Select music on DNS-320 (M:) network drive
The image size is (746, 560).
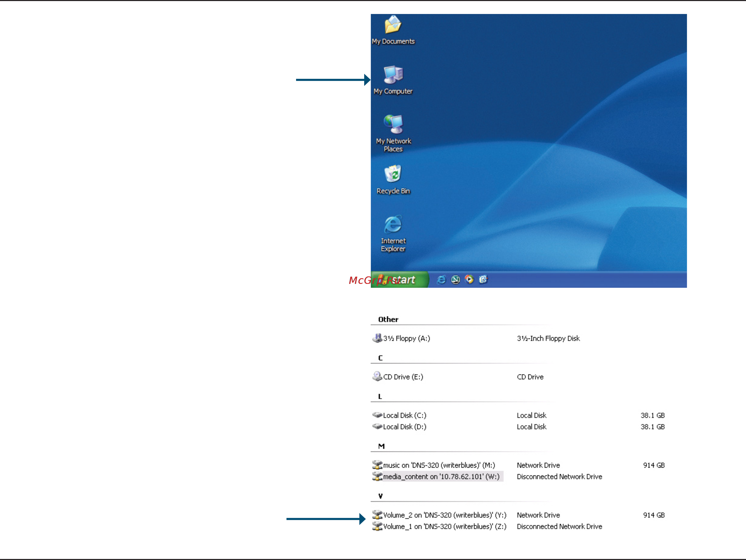point(434,465)
